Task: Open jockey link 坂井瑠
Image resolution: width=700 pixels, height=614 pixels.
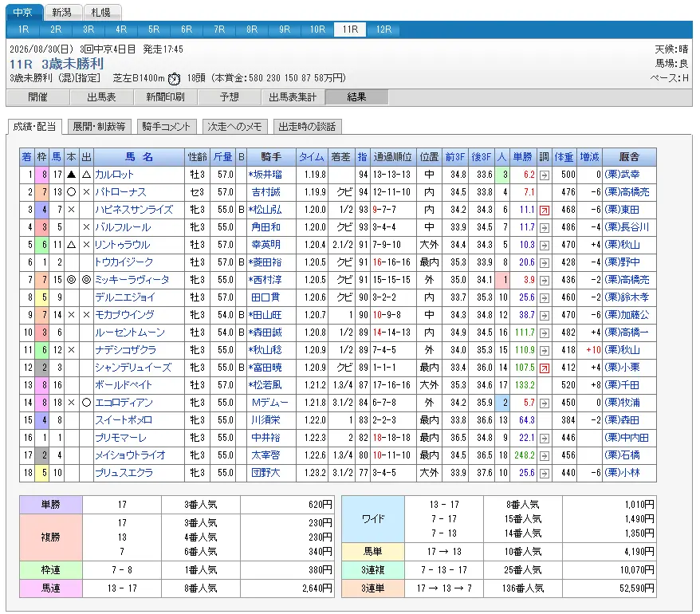Action: 268,175
